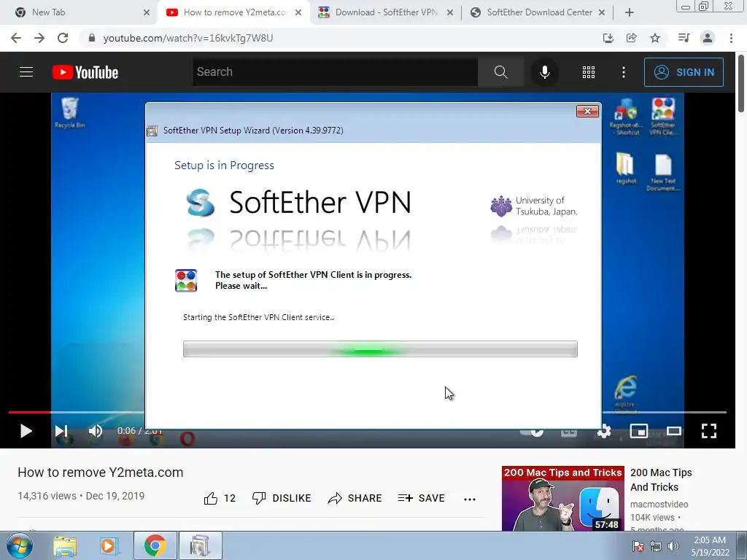Open the Windows Start button

click(20, 545)
